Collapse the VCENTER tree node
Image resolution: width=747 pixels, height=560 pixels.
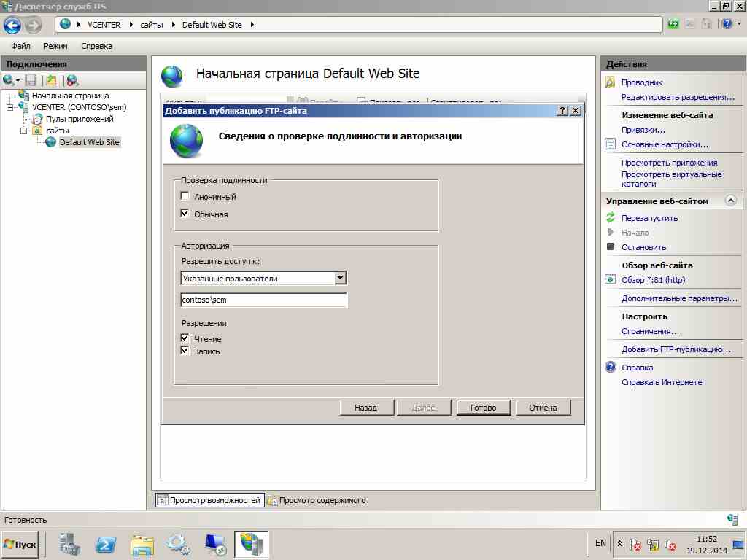9,108
